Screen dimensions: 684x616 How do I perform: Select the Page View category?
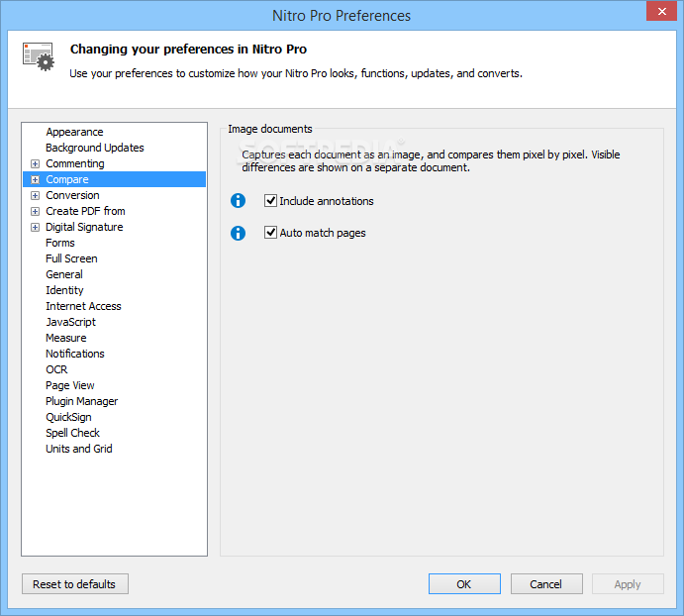coord(70,385)
